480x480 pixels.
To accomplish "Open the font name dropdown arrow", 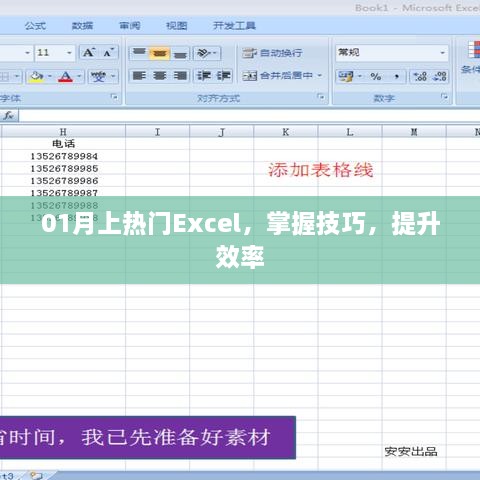I will coord(27,53).
